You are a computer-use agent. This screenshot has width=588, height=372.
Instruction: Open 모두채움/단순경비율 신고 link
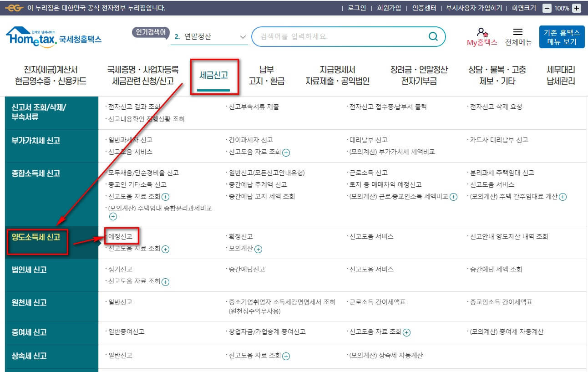click(143, 173)
